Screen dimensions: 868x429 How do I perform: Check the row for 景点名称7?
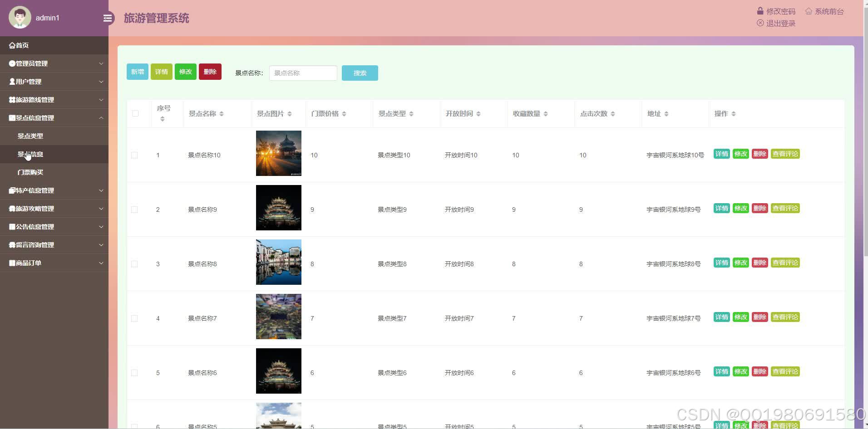[x=134, y=318]
